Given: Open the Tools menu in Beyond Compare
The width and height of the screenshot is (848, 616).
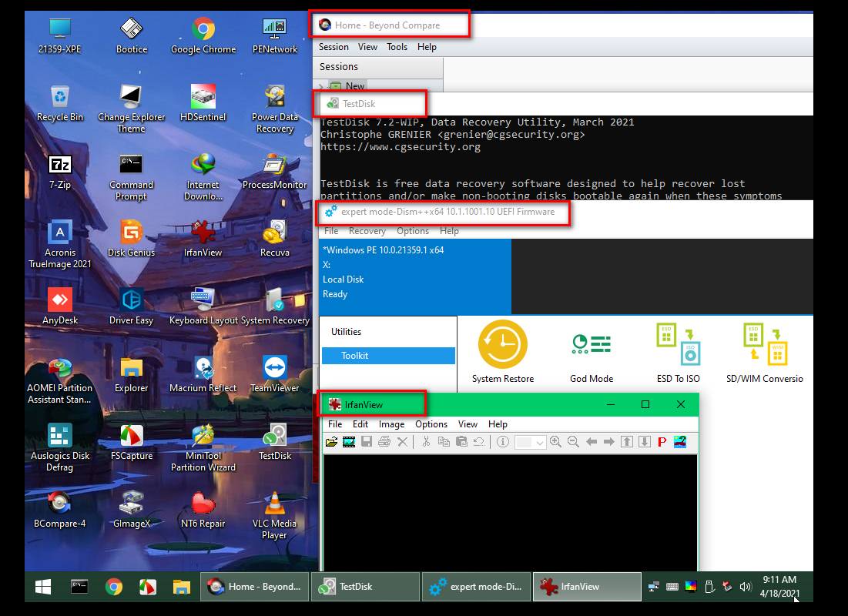Looking at the screenshot, I should (397, 47).
